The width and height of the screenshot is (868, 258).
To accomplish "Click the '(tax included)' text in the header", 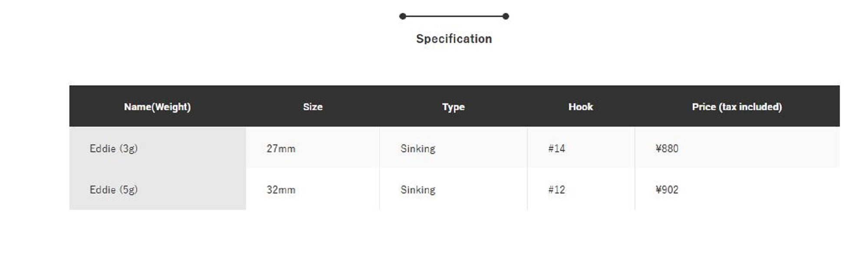I will click(750, 107).
